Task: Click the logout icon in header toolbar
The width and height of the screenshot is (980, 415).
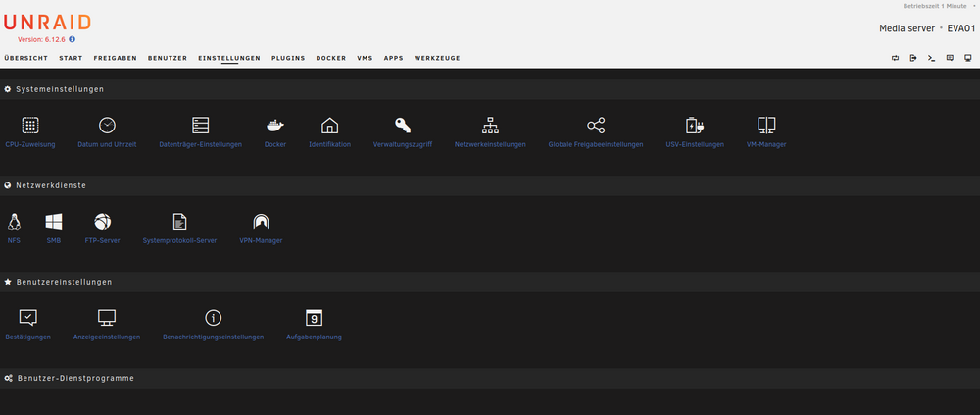Action: [913, 58]
